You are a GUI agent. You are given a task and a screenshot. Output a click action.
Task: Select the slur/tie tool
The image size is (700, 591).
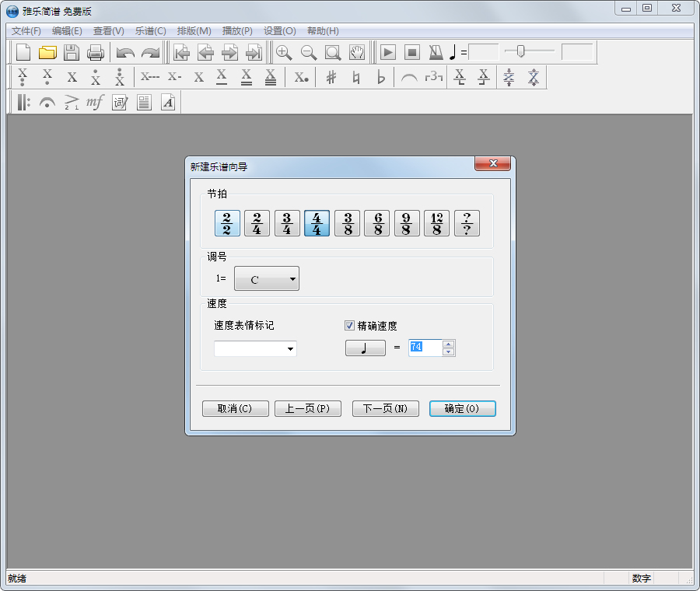(x=409, y=77)
